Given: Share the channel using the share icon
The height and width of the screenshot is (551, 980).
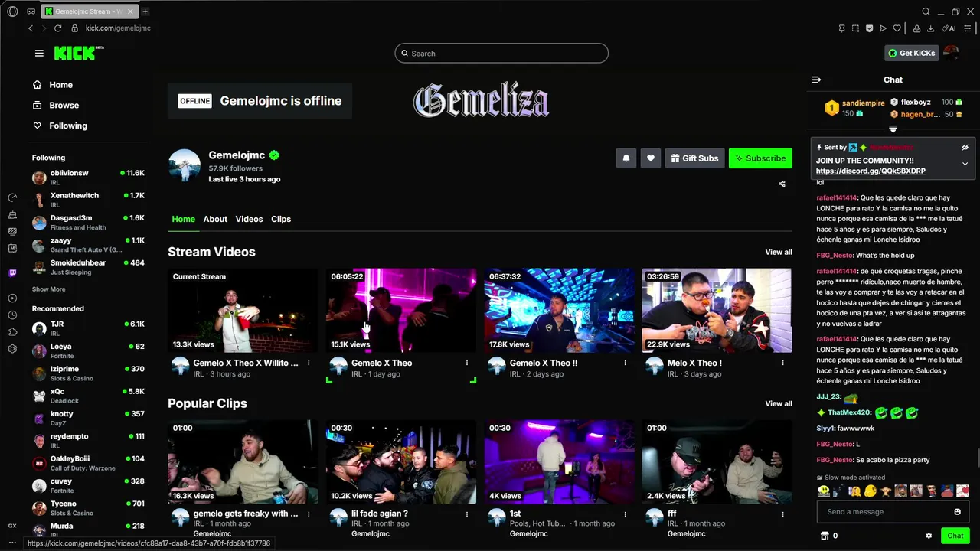Looking at the screenshot, I should [782, 184].
